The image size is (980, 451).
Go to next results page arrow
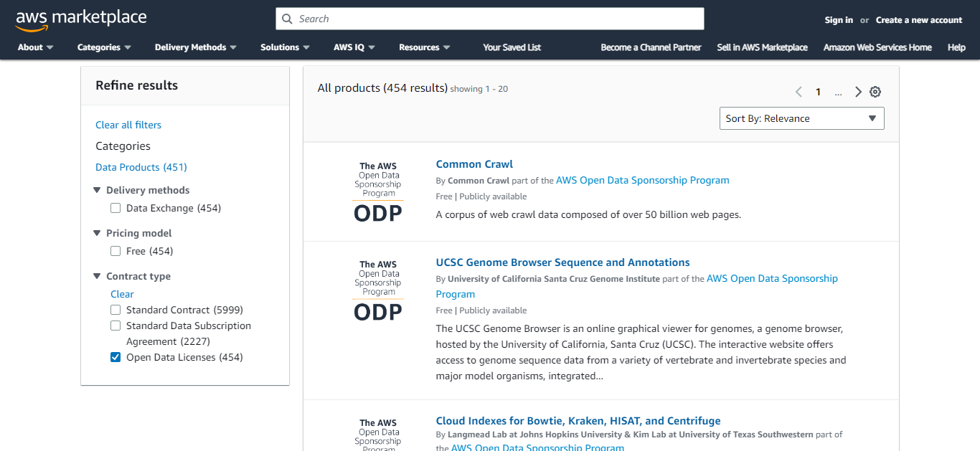[x=858, y=92]
